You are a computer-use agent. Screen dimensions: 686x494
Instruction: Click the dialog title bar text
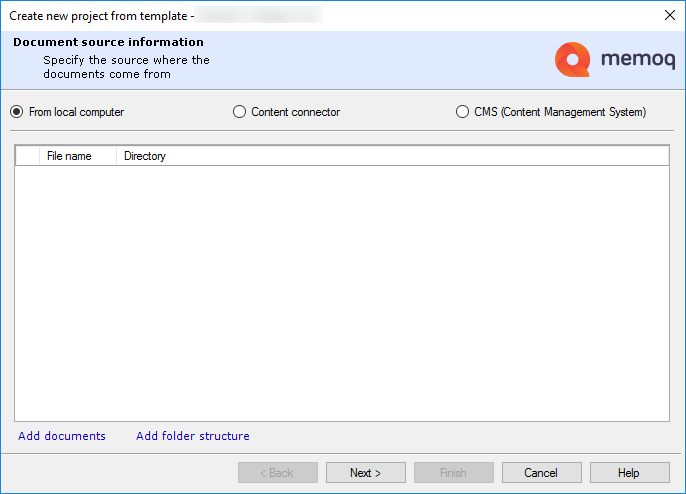click(x=100, y=15)
